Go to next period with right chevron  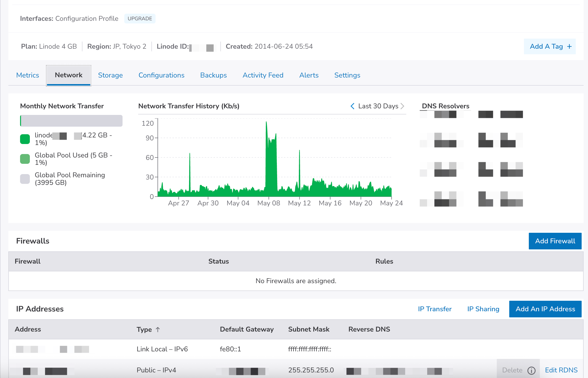pos(402,106)
